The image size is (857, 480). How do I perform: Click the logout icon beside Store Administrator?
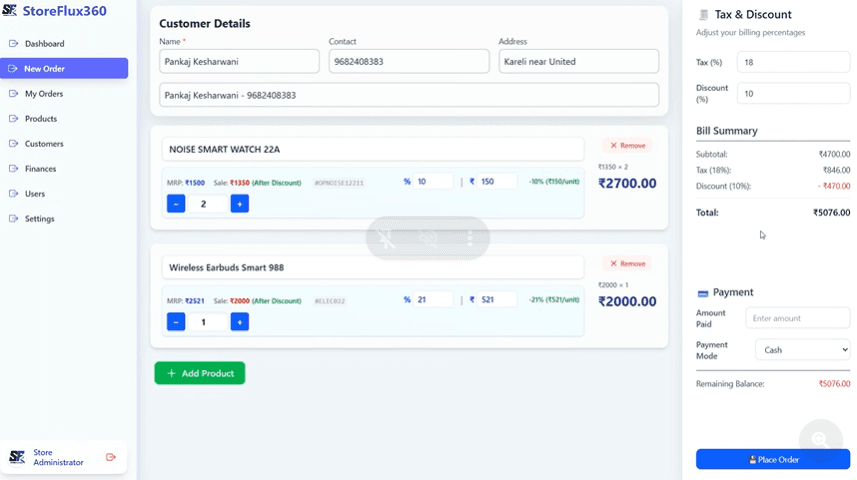click(111, 457)
